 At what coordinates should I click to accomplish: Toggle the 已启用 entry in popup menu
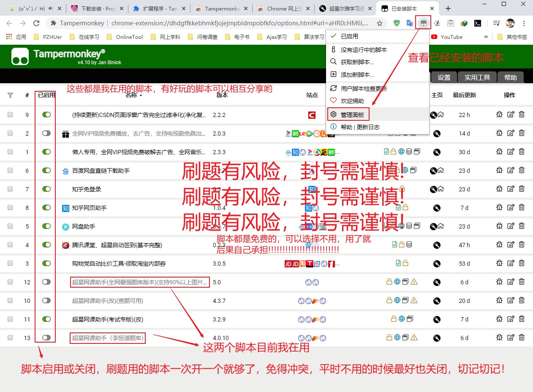tap(378, 36)
